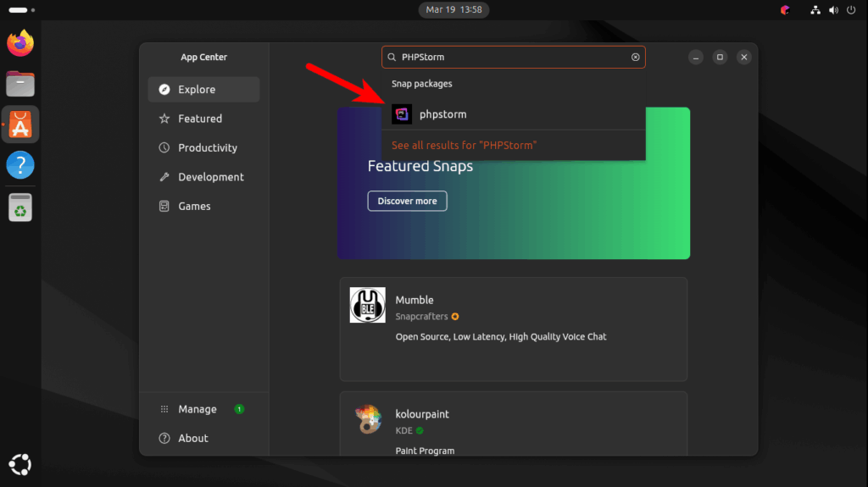Browse the Games category
This screenshot has height=487, width=868.
click(x=203, y=206)
